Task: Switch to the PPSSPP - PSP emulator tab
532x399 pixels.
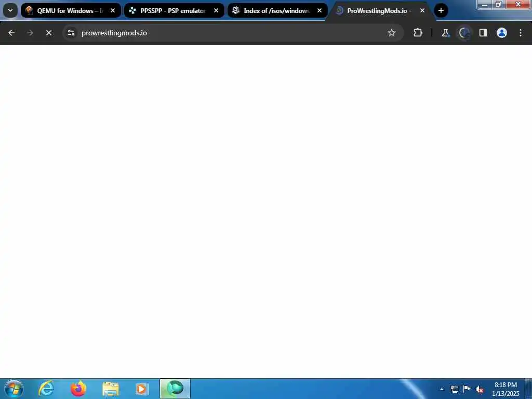Action: 174,10
